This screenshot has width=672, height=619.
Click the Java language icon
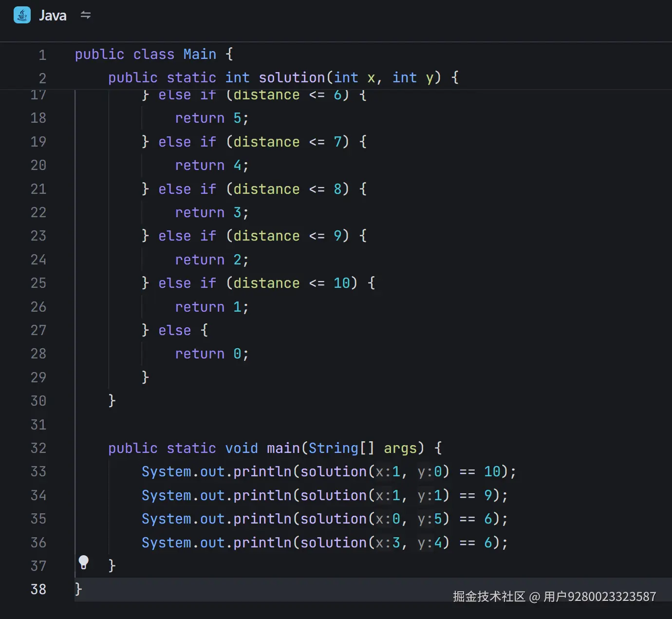pos(22,15)
